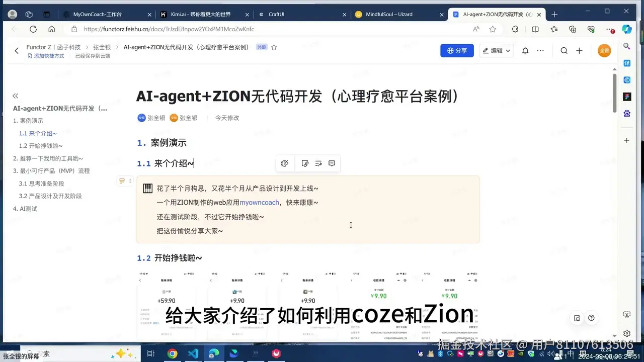Create new document with plus icon
Viewport: 644px width, 362px height.
tap(580, 51)
